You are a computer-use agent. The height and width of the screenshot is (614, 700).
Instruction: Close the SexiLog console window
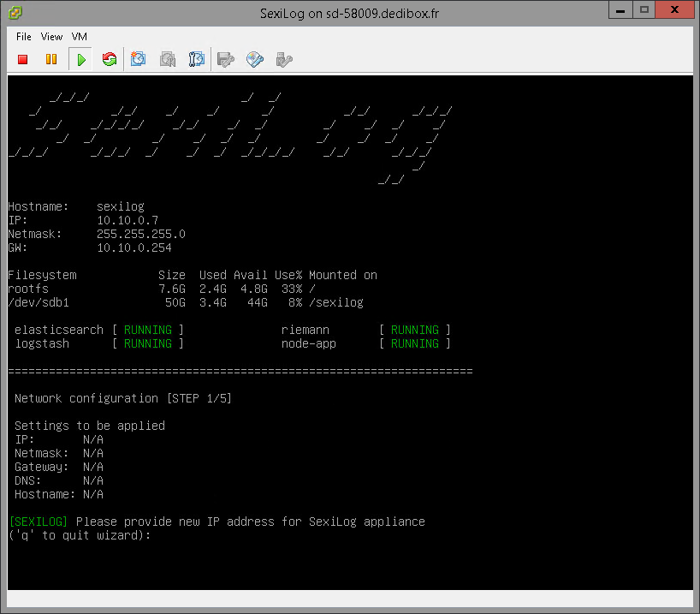pyautogui.click(x=674, y=9)
